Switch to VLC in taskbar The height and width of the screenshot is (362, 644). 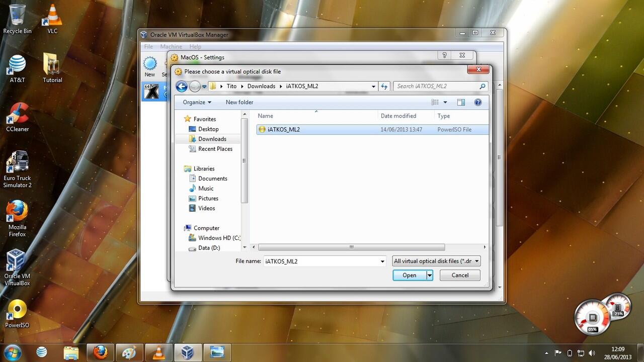pos(158,352)
